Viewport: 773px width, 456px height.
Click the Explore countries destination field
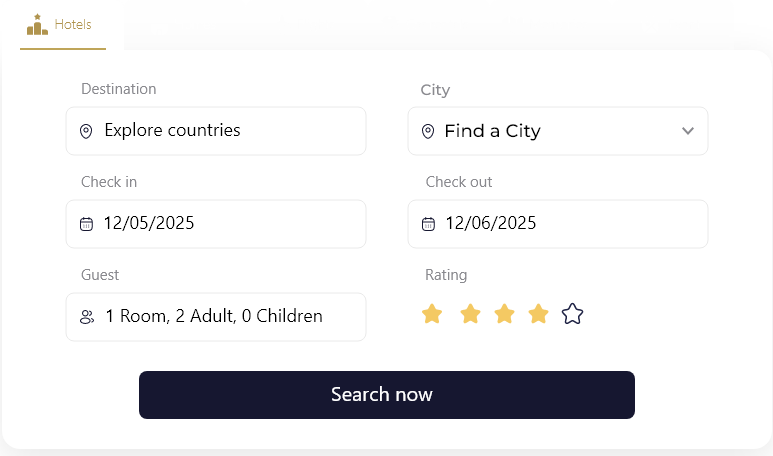216,131
